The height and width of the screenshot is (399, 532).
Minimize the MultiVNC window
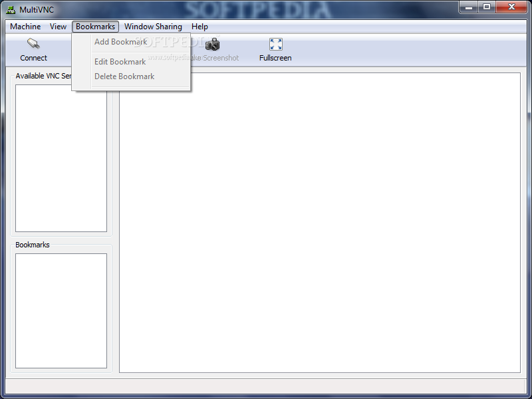[x=469, y=7]
